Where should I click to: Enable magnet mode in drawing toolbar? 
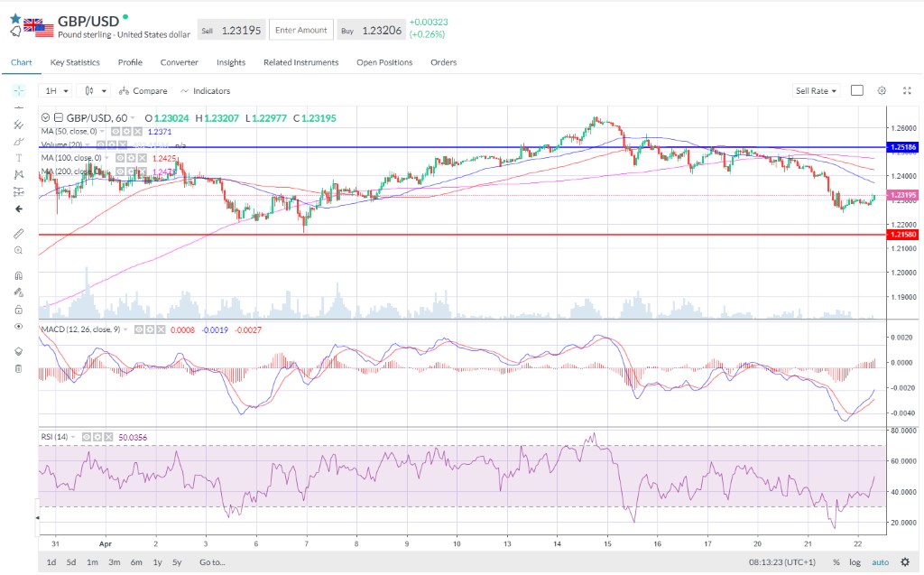click(x=19, y=275)
